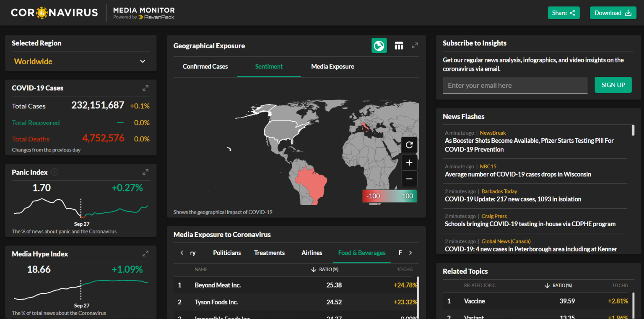This screenshot has width=644, height=319.
Task: Switch Geographical Exposure to globe map view
Action: [x=379, y=46]
